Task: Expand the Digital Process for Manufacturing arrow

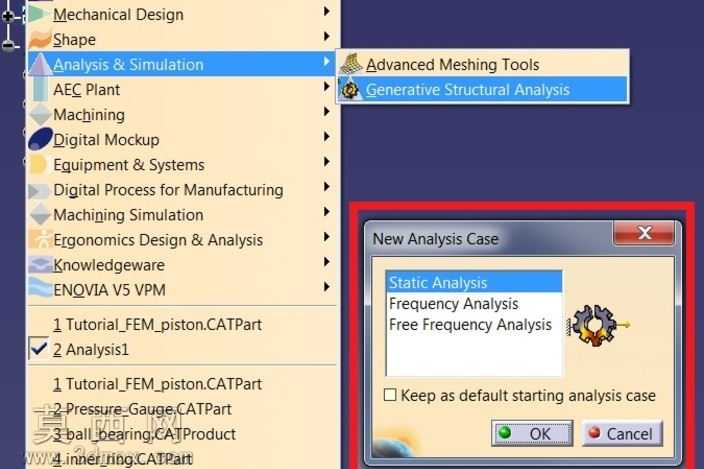Action: point(327,187)
